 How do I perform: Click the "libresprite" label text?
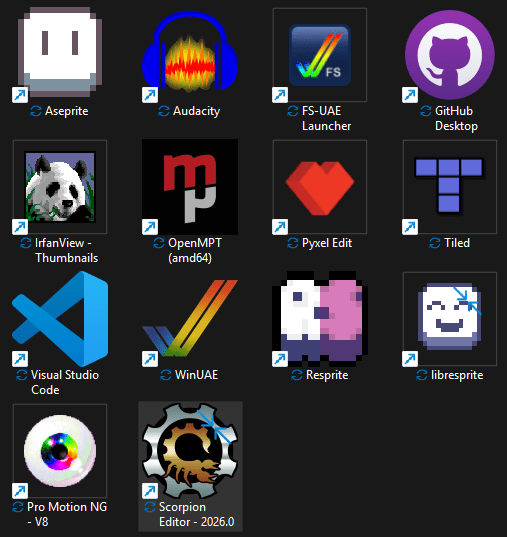(457, 375)
